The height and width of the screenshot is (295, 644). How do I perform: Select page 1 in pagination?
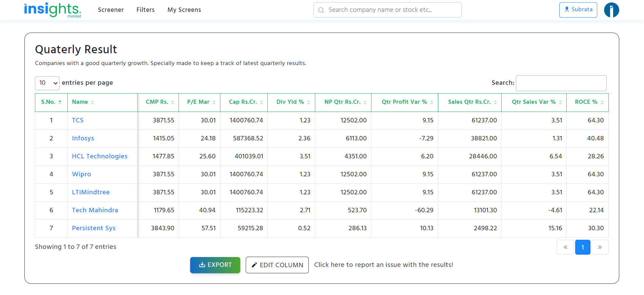(583, 247)
